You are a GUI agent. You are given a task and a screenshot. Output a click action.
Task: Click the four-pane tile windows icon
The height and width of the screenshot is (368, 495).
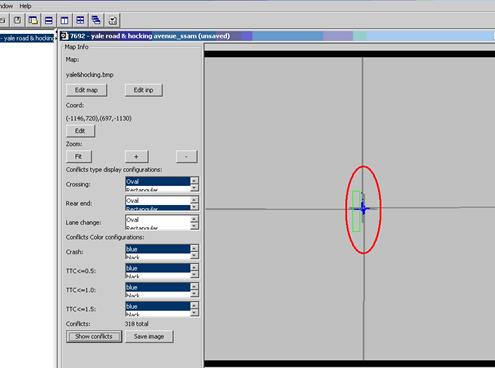click(80, 20)
